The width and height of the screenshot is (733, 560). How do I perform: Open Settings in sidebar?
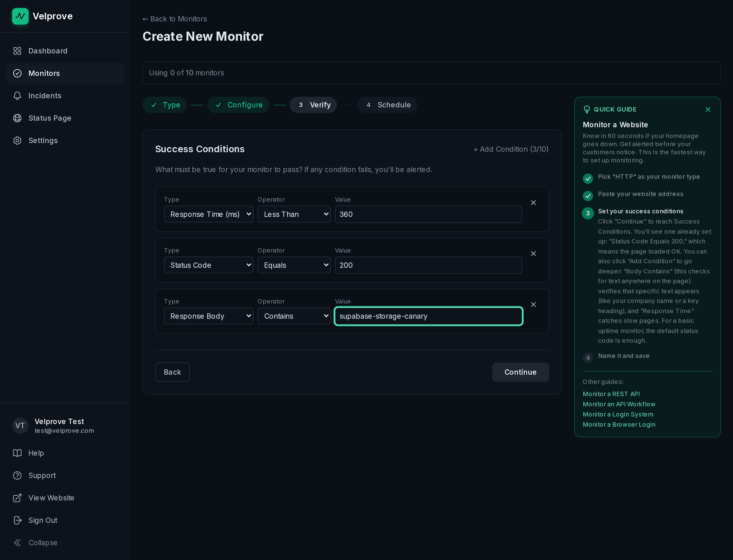65,140
